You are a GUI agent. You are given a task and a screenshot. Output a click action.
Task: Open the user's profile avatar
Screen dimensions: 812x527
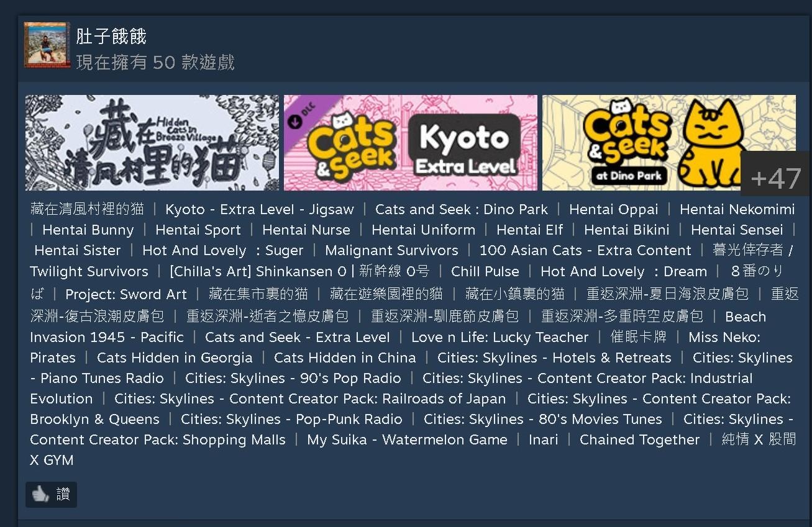47,45
